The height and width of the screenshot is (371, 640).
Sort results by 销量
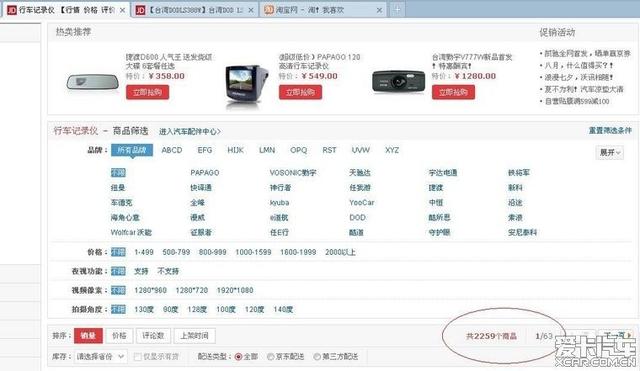click(x=88, y=335)
